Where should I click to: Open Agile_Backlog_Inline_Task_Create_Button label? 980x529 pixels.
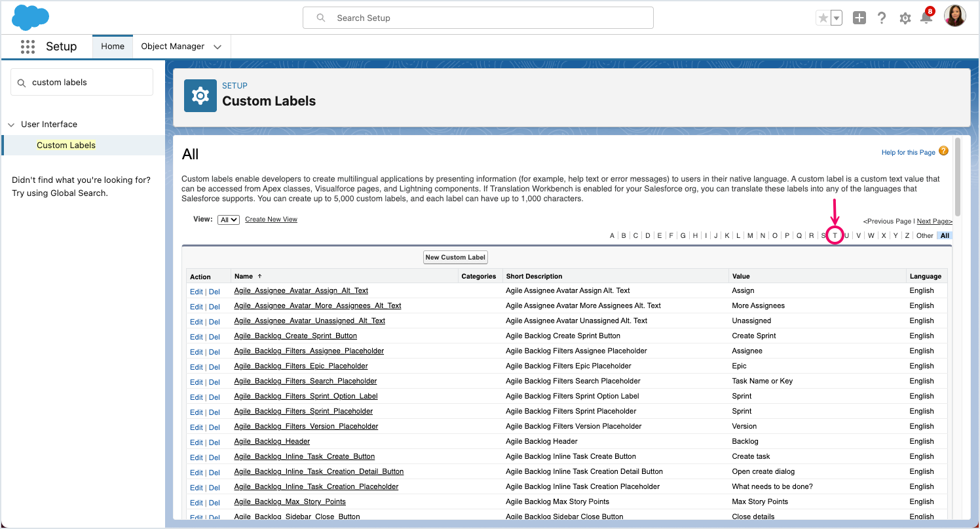click(305, 456)
